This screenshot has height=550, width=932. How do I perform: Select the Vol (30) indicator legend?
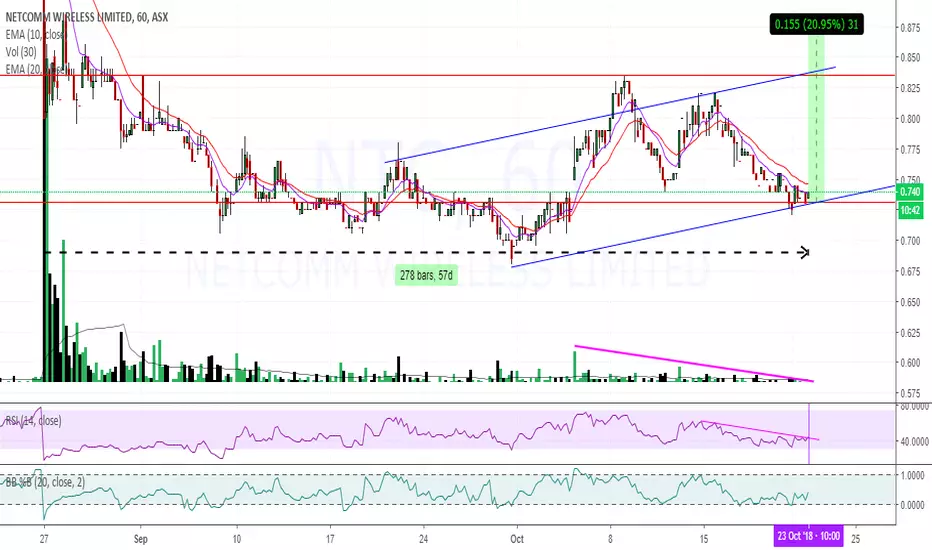click(x=21, y=52)
